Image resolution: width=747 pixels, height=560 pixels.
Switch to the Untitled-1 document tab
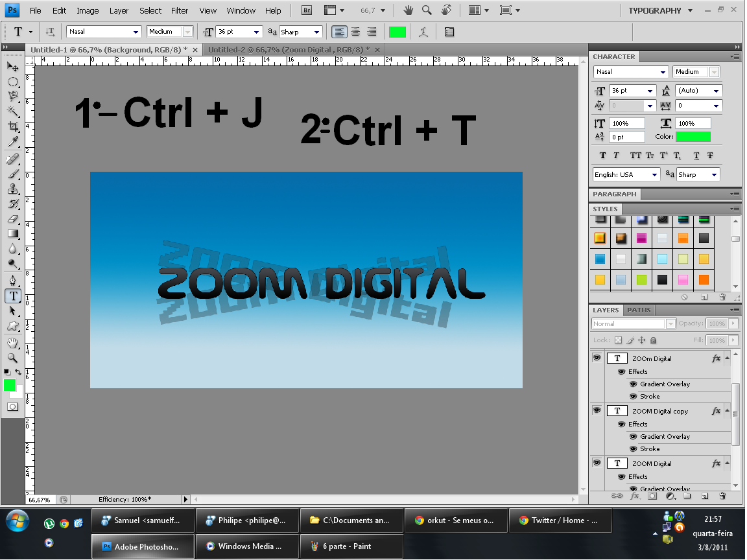(x=109, y=49)
